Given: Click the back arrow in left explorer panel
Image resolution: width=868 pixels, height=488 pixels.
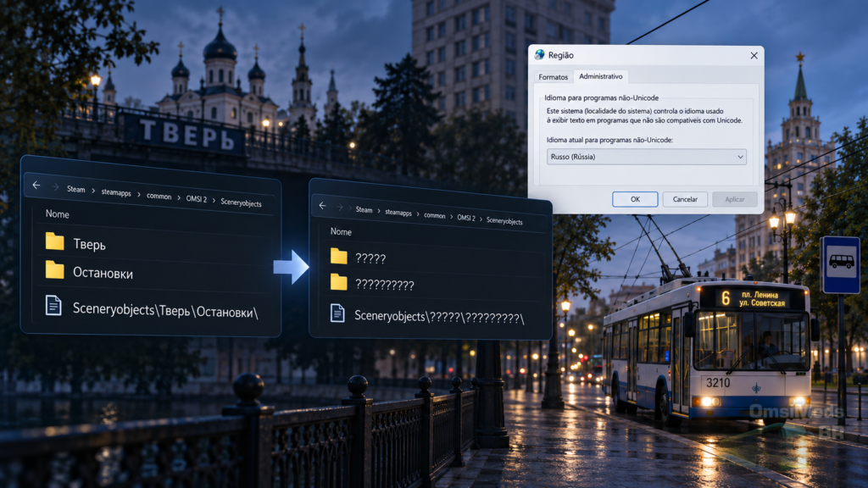Looking at the screenshot, I should click(36, 186).
